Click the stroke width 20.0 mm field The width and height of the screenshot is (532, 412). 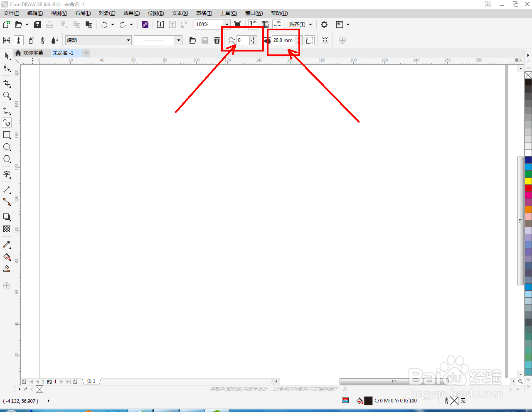[283, 40]
